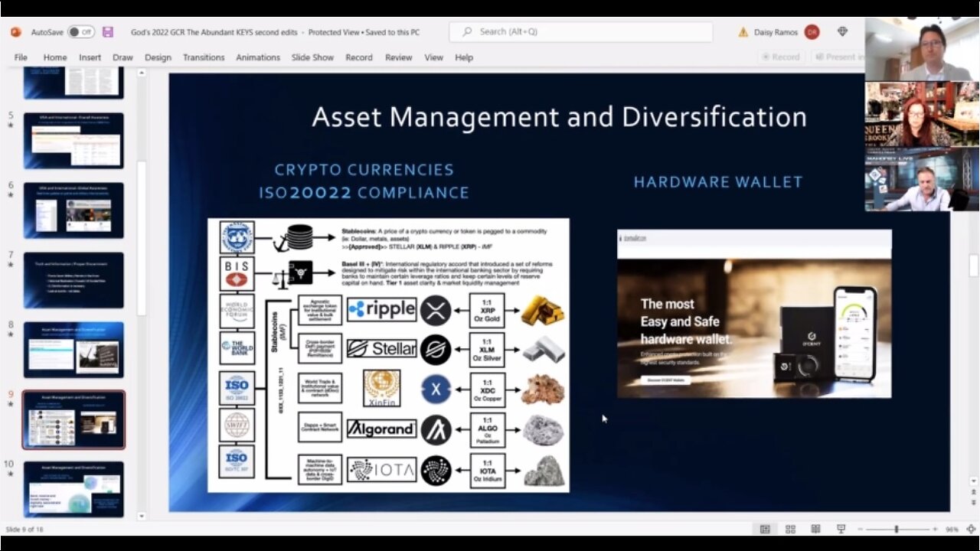Click thumbnail pane scroll up arrow
Image resolution: width=980 pixels, height=551 pixels.
coord(142,73)
